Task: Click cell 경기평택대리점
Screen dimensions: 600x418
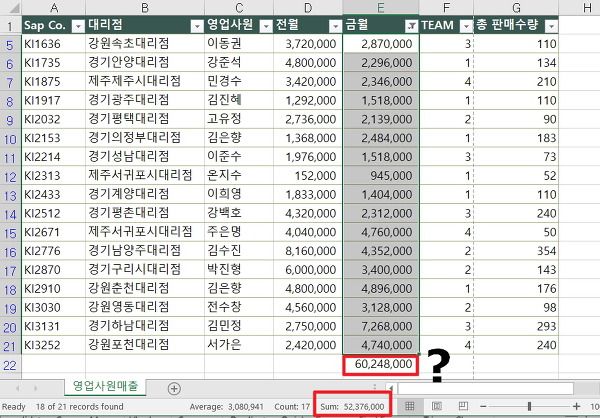Action: pos(145,119)
